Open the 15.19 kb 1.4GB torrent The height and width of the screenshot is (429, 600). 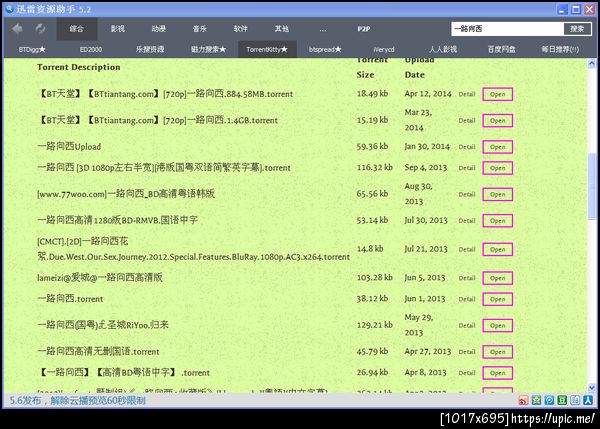(x=497, y=121)
